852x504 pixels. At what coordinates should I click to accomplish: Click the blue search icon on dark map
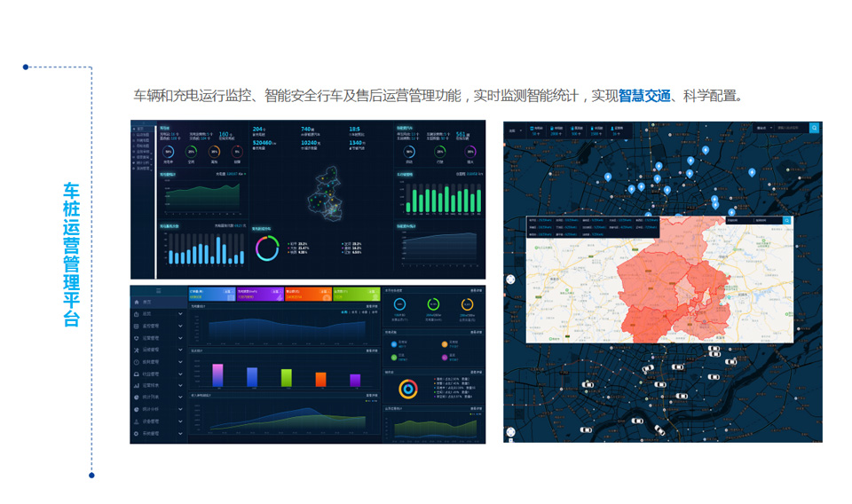(x=815, y=129)
